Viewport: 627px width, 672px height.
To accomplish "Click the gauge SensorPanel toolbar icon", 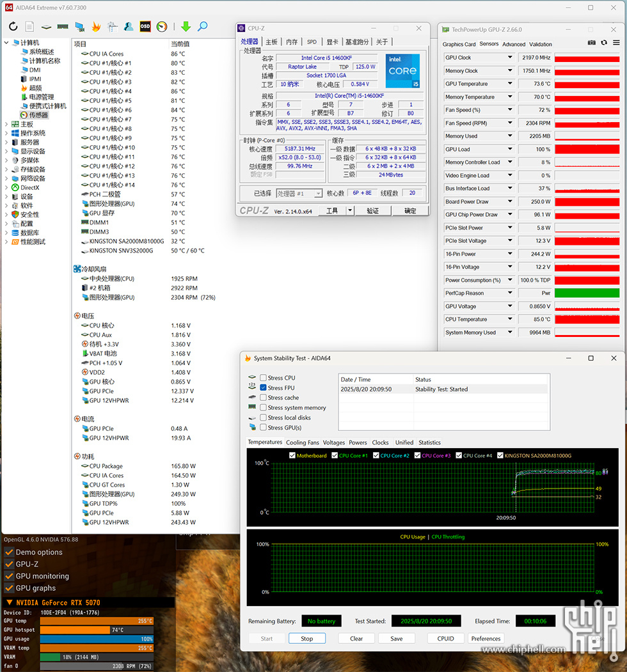I will point(162,27).
